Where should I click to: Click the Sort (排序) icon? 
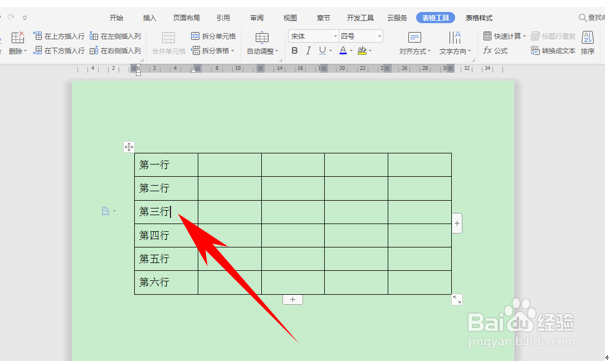pos(588,38)
